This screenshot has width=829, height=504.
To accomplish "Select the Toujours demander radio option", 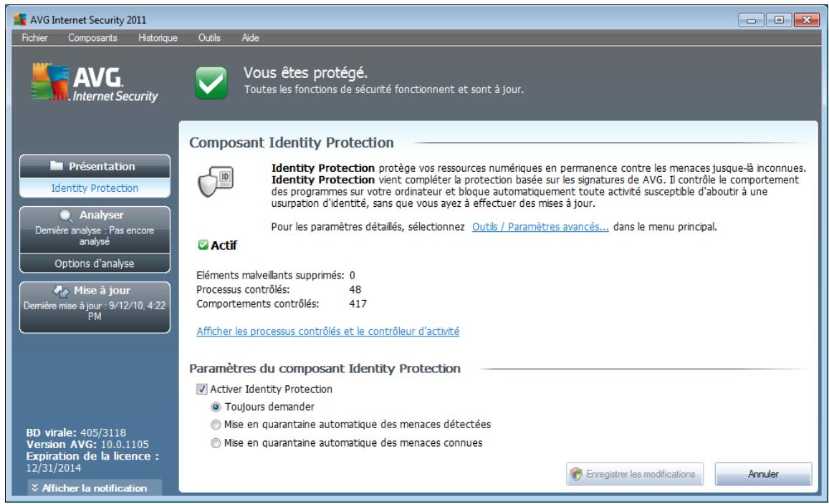I will coord(216,407).
